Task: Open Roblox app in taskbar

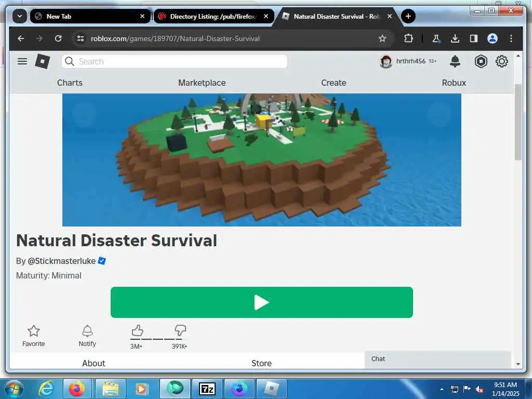Action: [271, 389]
